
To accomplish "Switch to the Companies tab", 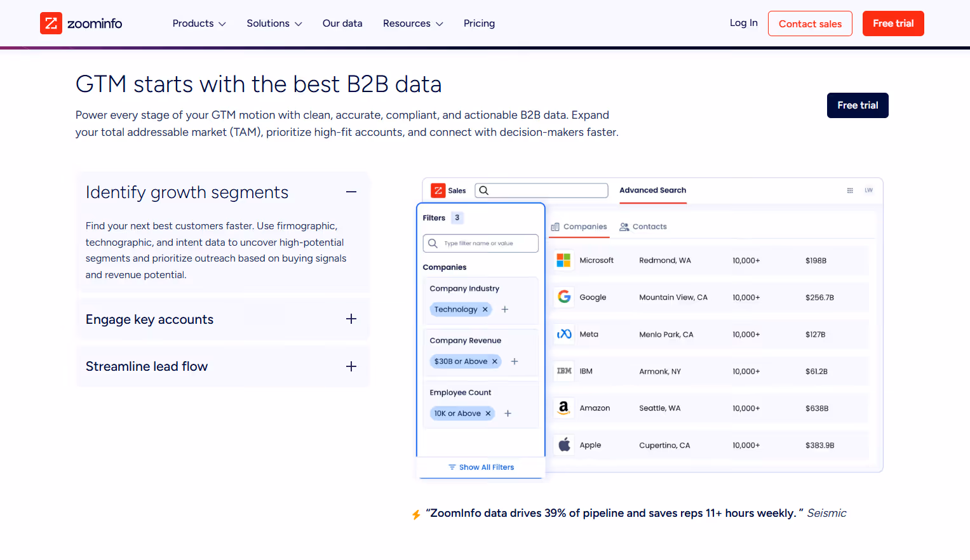I will [579, 227].
